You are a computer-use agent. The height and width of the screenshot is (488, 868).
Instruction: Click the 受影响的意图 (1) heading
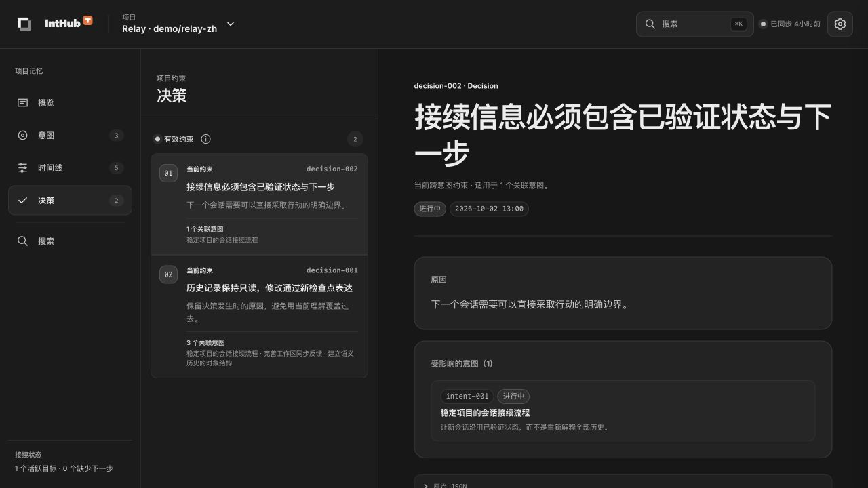[x=462, y=363]
